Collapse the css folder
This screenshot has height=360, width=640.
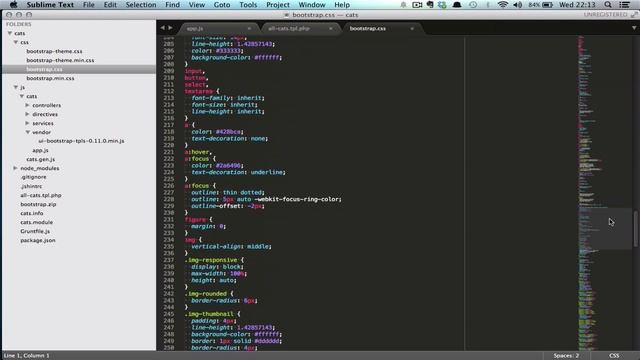[16, 42]
